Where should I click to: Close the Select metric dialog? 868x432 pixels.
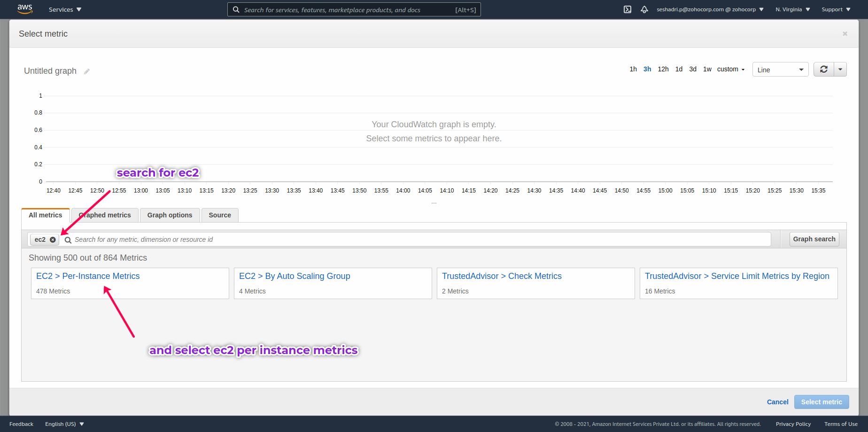[845, 34]
